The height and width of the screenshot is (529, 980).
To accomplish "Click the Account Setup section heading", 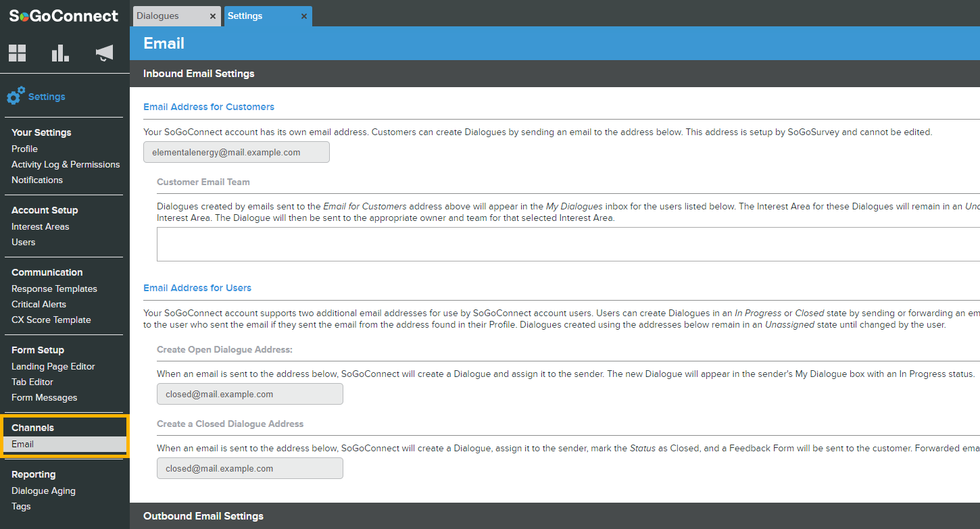I will (x=45, y=210).
